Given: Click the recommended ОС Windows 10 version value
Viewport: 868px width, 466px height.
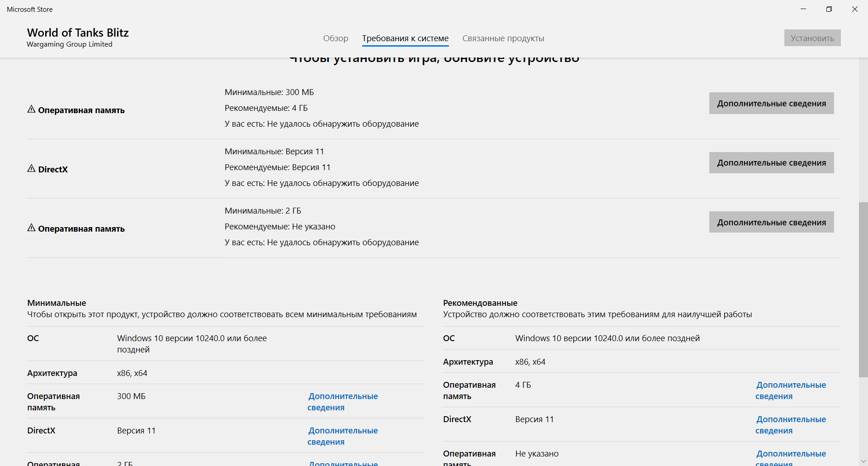Looking at the screenshot, I should click(x=608, y=338).
